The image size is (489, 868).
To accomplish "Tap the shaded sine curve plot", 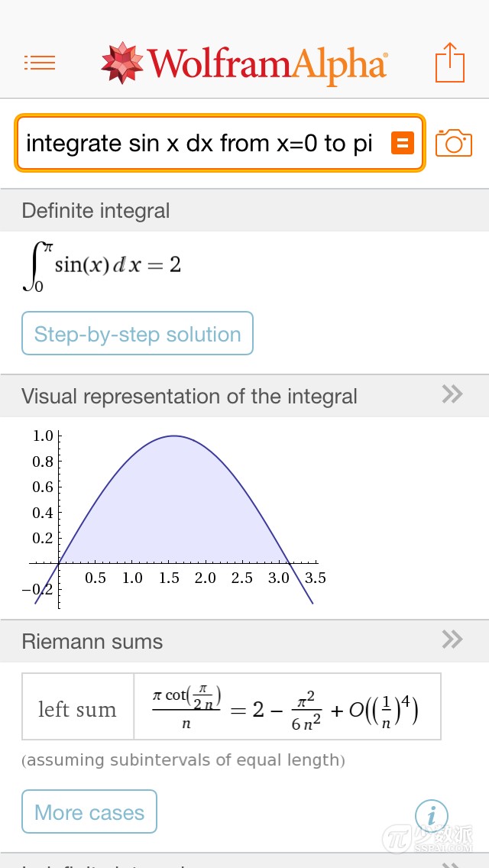I will click(x=174, y=512).
